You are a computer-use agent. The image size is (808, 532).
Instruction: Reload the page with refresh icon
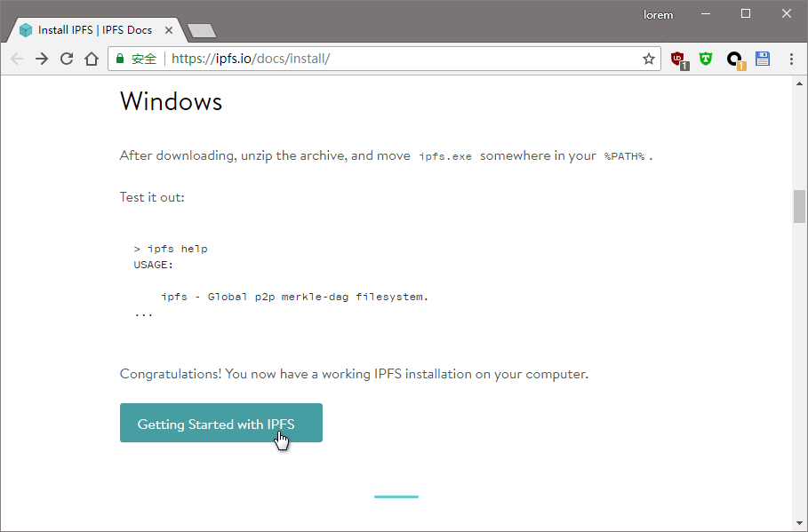click(x=67, y=59)
